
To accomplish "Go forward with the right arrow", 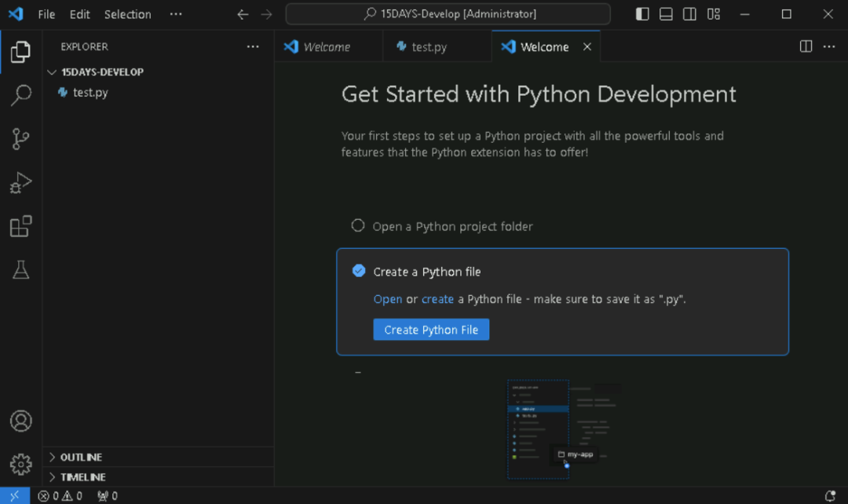I will pyautogui.click(x=267, y=14).
